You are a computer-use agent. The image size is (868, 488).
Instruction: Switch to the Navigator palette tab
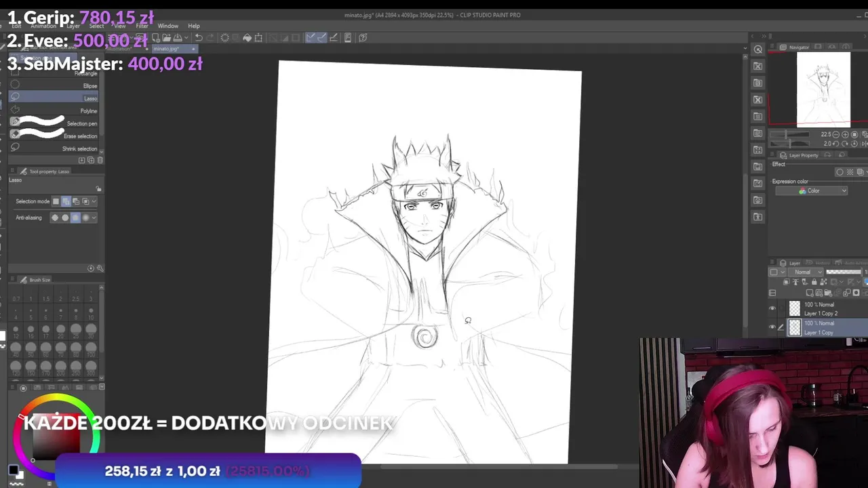coord(794,47)
